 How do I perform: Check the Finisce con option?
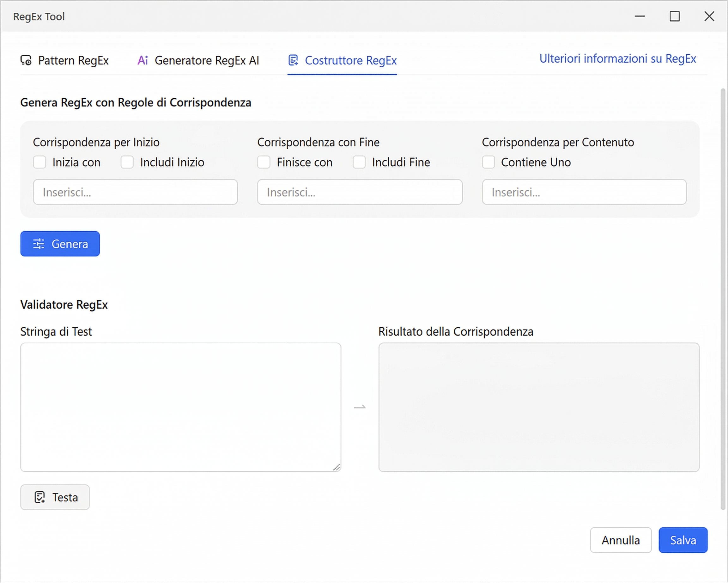(x=264, y=162)
